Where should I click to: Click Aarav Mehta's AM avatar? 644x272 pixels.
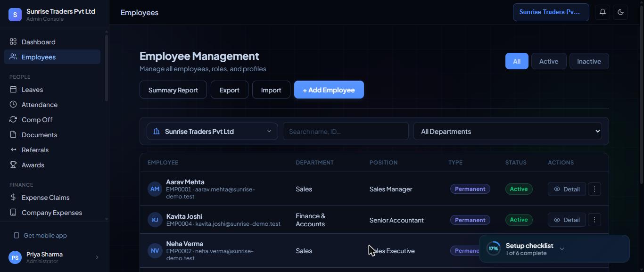pyautogui.click(x=155, y=189)
